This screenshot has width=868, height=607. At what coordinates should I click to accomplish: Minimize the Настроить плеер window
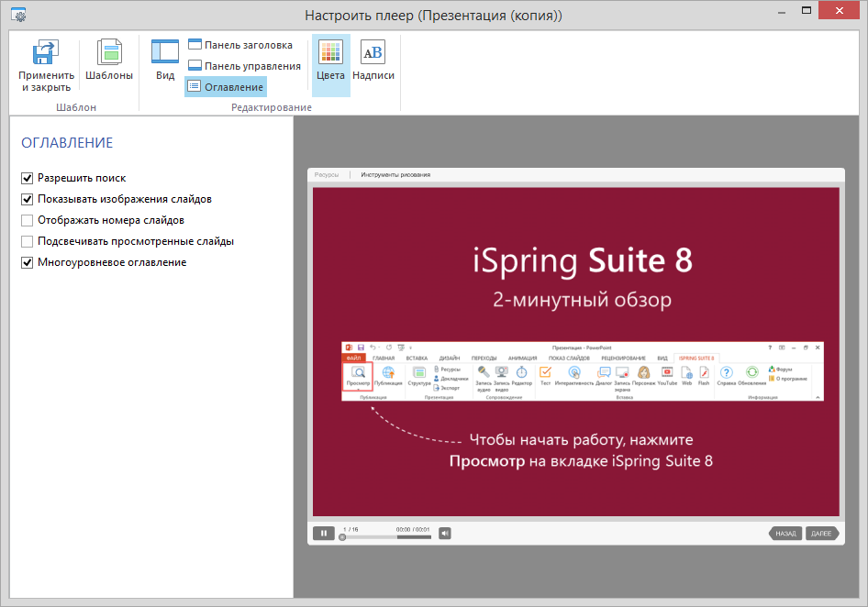782,11
